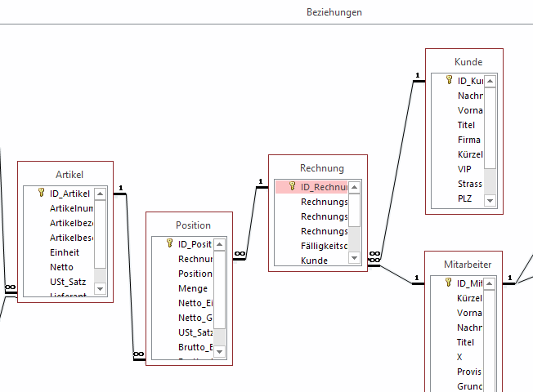Click the key icon in Mitarbeiter table

tap(449, 283)
